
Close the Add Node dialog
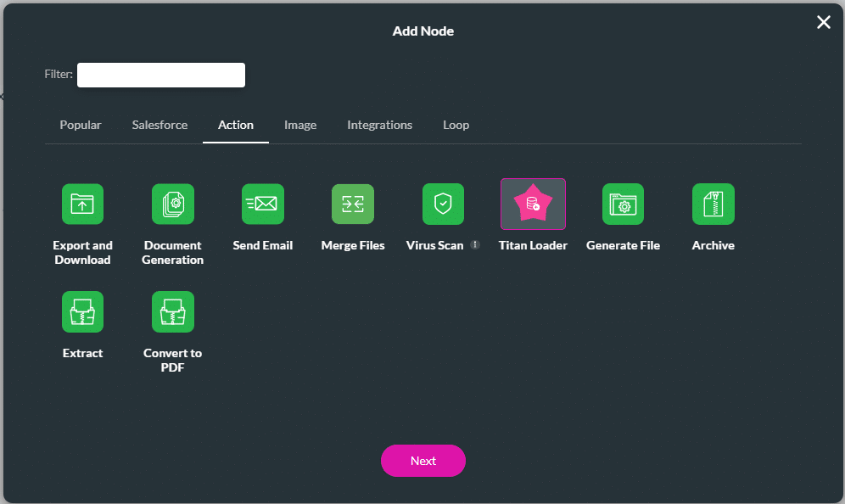click(823, 22)
